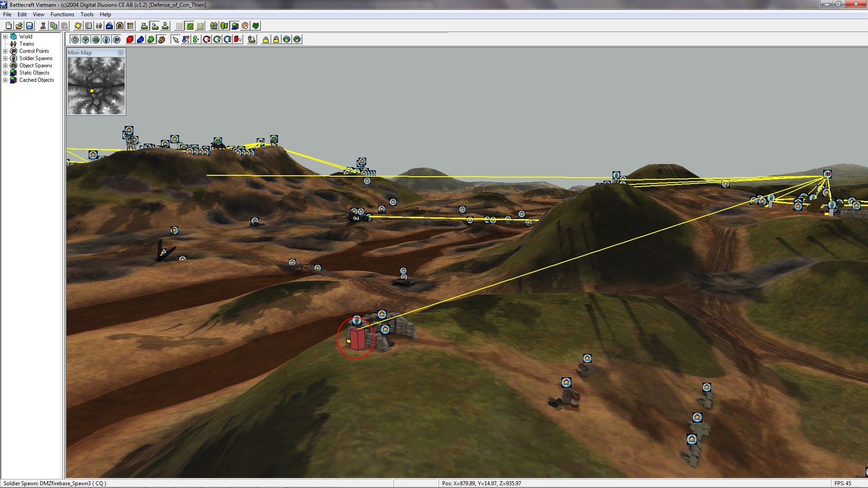Toggle the green dotted grid view
Image resolution: width=868 pixels, height=488 pixels.
pos(200,26)
